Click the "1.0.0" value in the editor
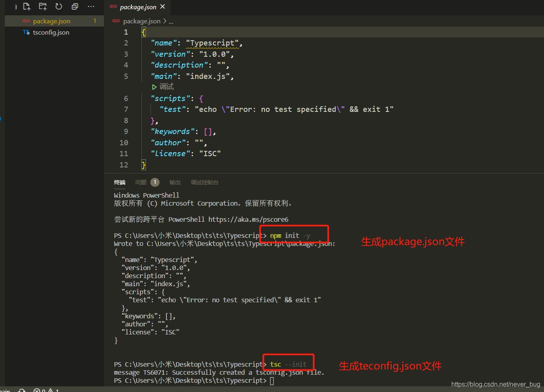This screenshot has height=392, width=544. pyautogui.click(x=214, y=54)
